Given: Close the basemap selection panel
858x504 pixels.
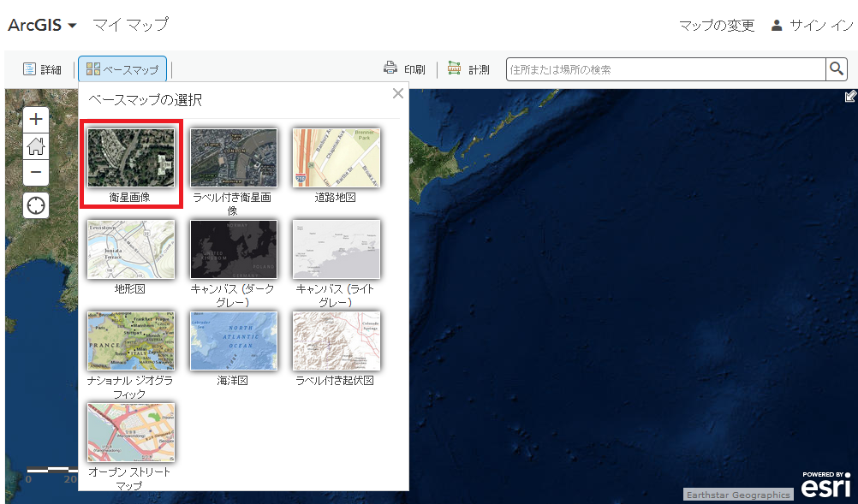Looking at the screenshot, I should click(398, 93).
